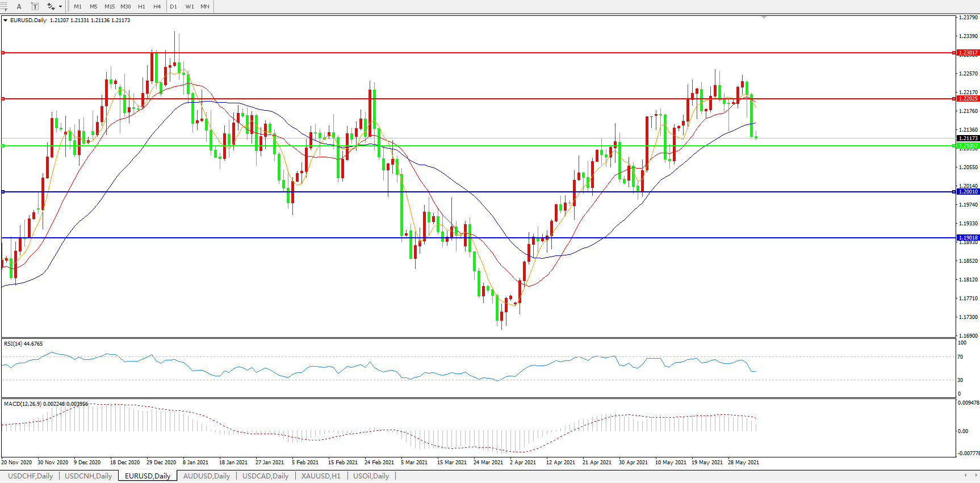
Task: Switch chart to M1 timeframe
Action: tap(78, 7)
